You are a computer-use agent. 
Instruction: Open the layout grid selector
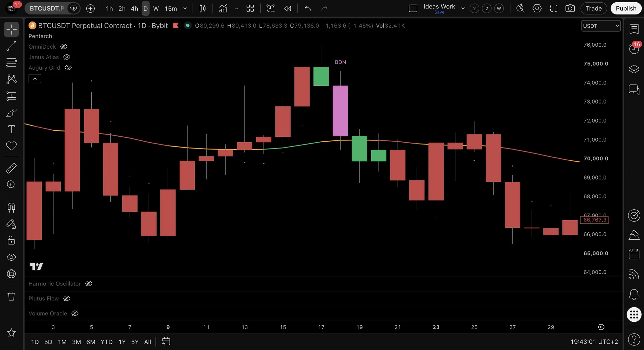(x=250, y=9)
